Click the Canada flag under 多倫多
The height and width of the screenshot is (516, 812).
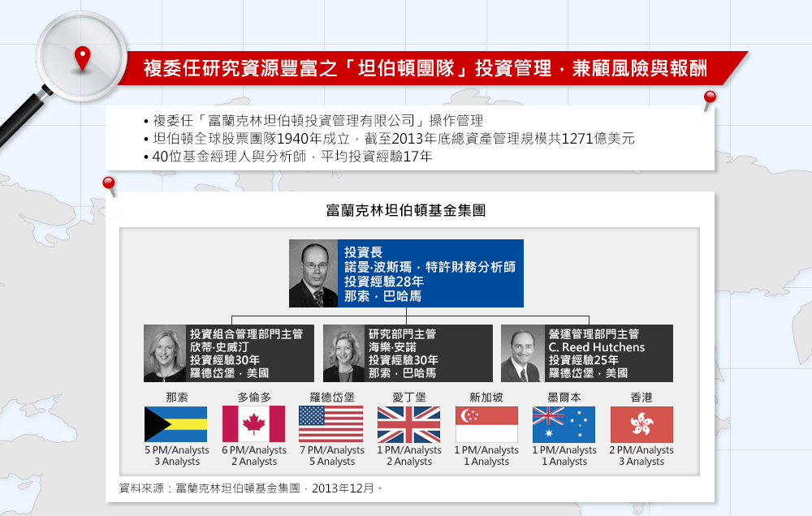[253, 424]
